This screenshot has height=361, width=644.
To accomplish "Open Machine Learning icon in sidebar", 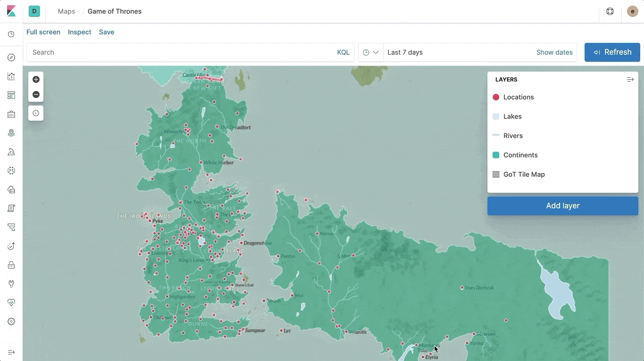I will coord(11,152).
